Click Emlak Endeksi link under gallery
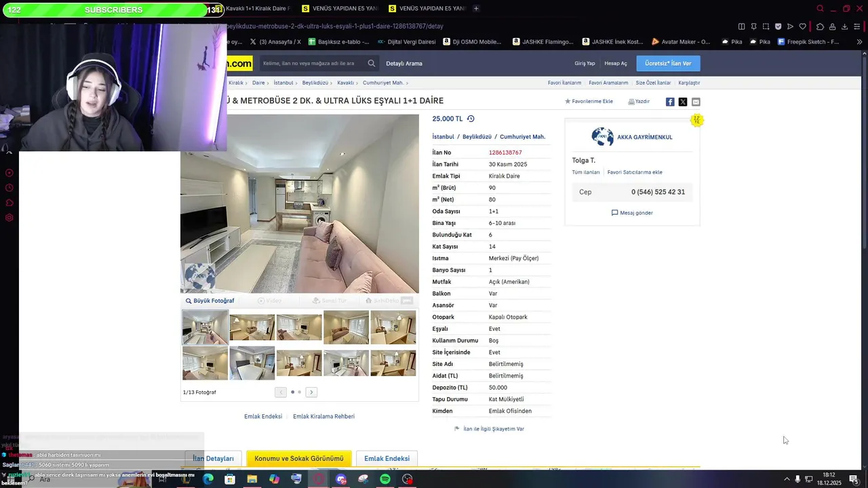Screen dimensions: 868x488 [x=263, y=416]
